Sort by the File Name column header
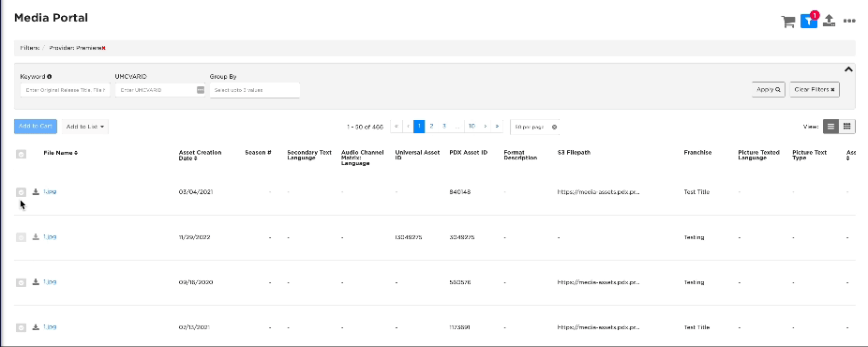 [61, 153]
